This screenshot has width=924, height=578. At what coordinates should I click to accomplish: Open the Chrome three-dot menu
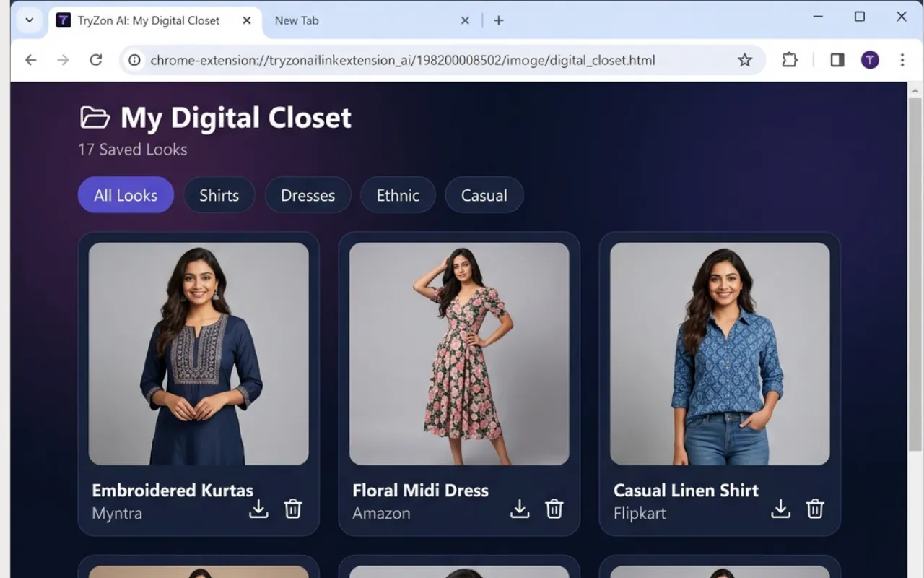pos(902,60)
